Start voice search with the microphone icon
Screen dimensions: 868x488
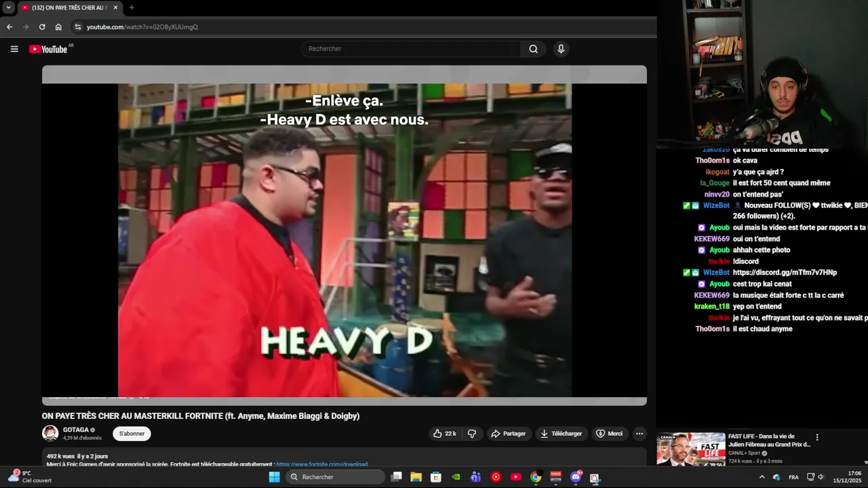[x=561, y=49]
